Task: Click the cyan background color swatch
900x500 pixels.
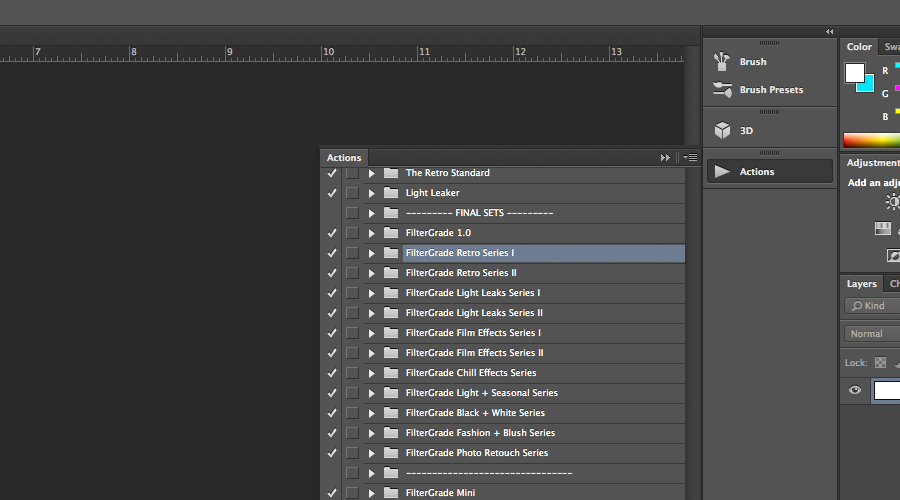Action: tap(867, 85)
